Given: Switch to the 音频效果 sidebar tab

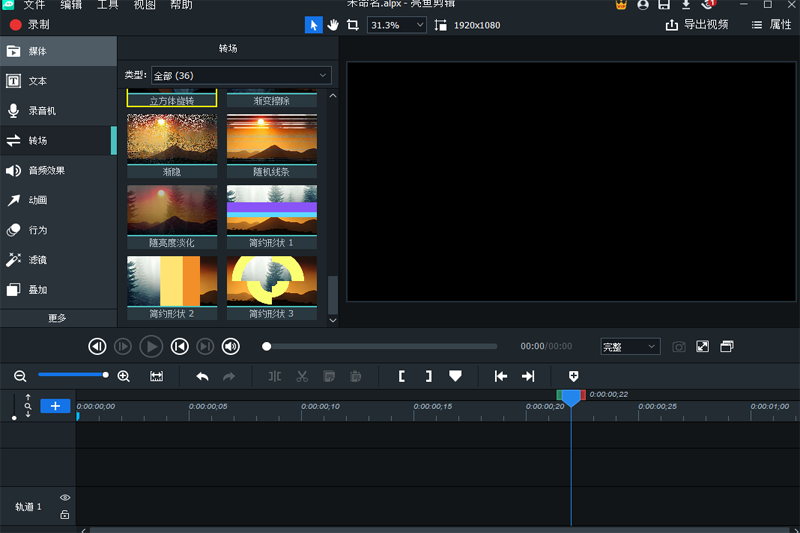Looking at the screenshot, I should coord(46,170).
